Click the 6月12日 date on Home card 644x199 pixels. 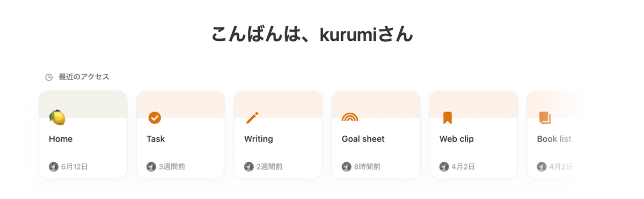point(75,167)
